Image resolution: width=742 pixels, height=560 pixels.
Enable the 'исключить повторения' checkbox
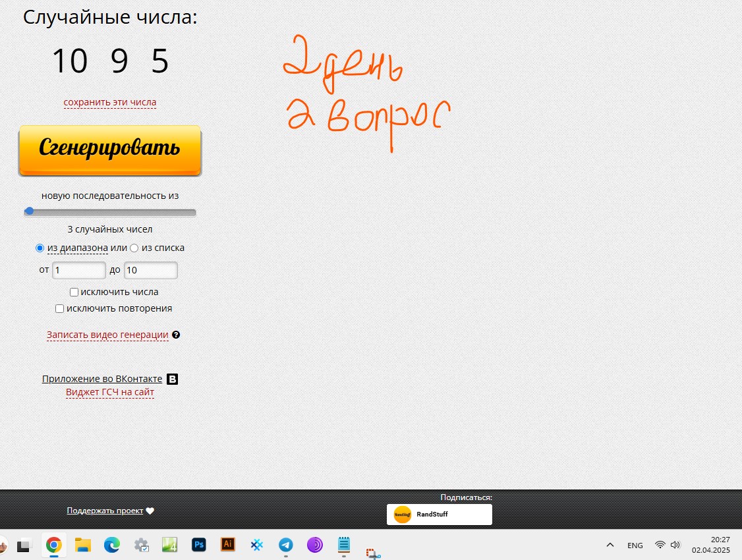[x=59, y=309]
